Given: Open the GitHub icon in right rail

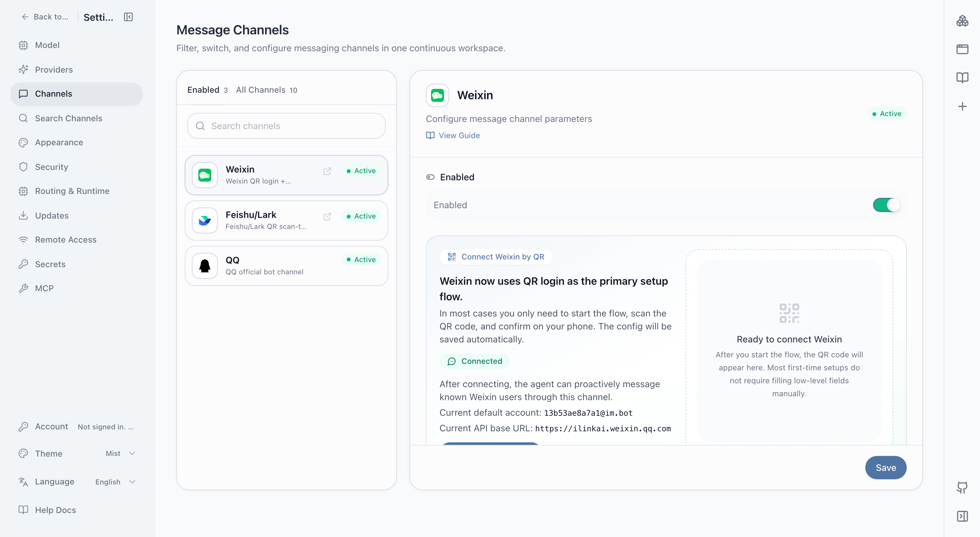Looking at the screenshot, I should pos(962,487).
